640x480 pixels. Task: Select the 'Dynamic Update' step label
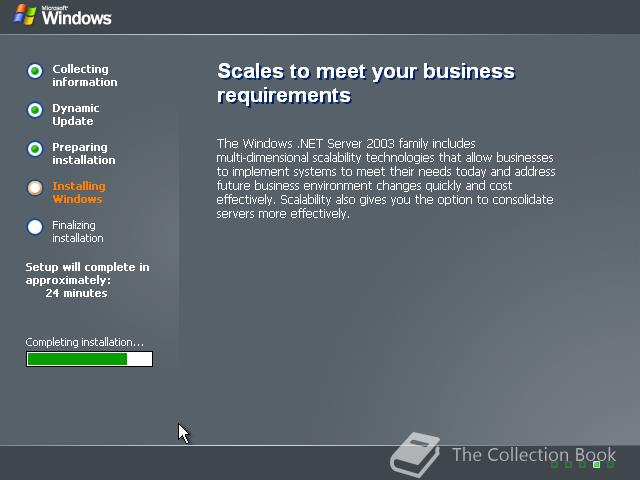76,115
